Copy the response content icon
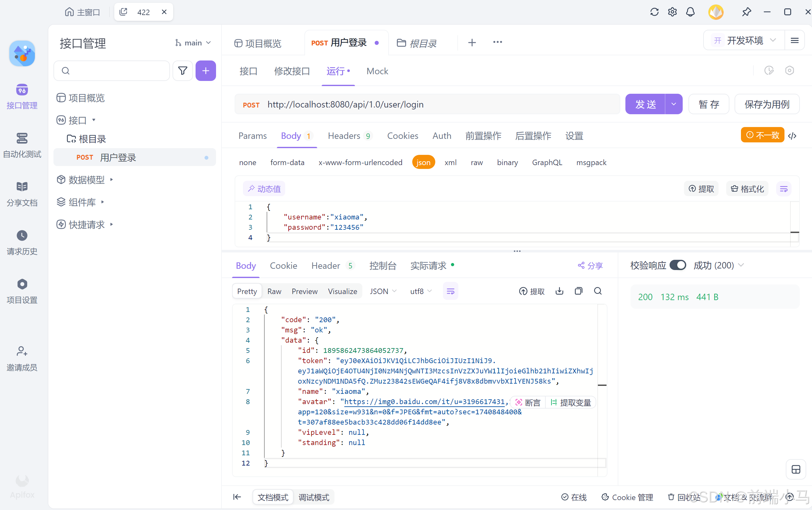 click(579, 291)
